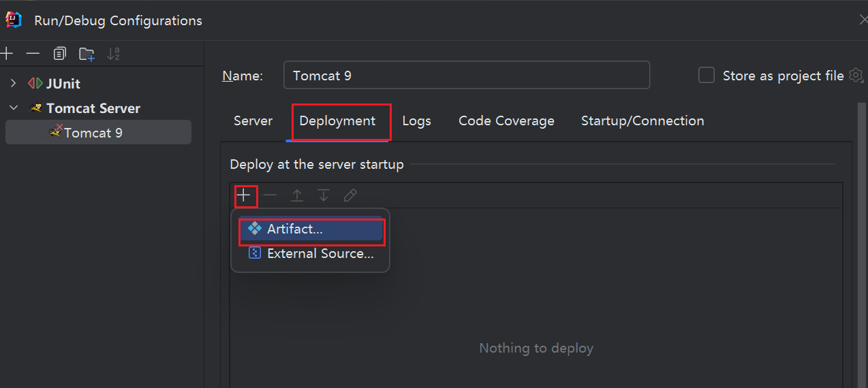
Task: Click the Artifact diamond icon
Action: point(255,229)
